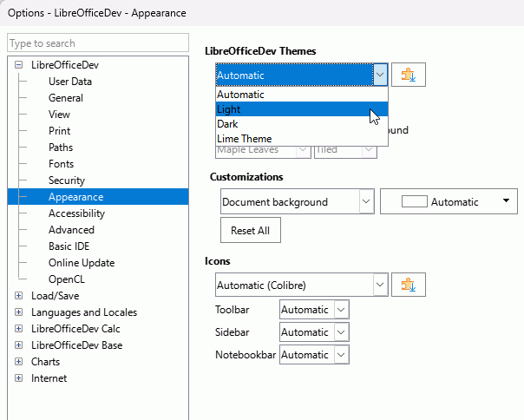Select Advanced in the options tree
This screenshot has height=420, width=524.
[x=71, y=230]
